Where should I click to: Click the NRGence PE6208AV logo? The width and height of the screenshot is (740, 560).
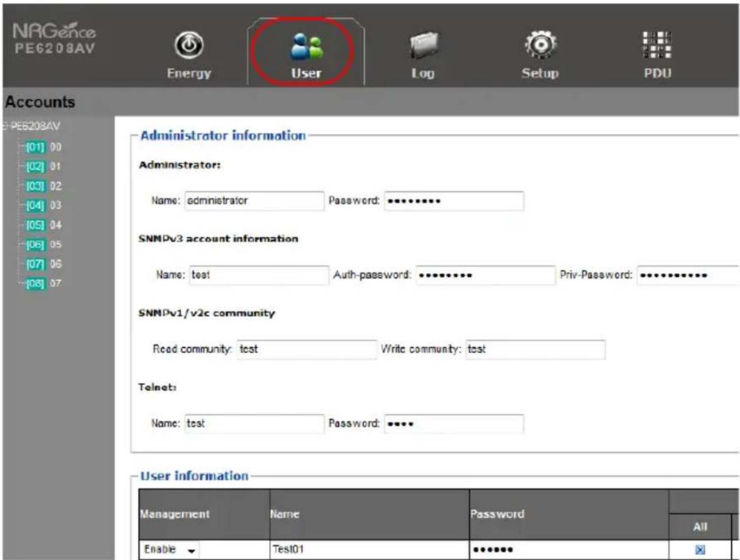click(x=54, y=39)
